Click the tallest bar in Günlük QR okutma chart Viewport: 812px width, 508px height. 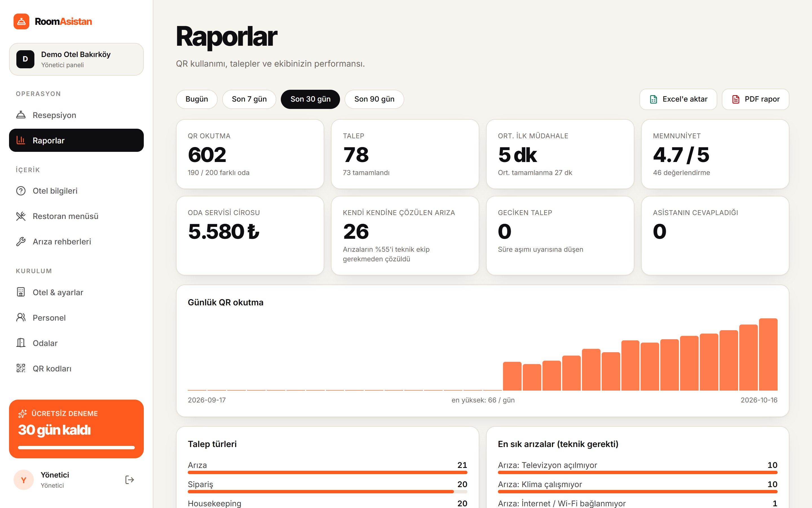768,354
